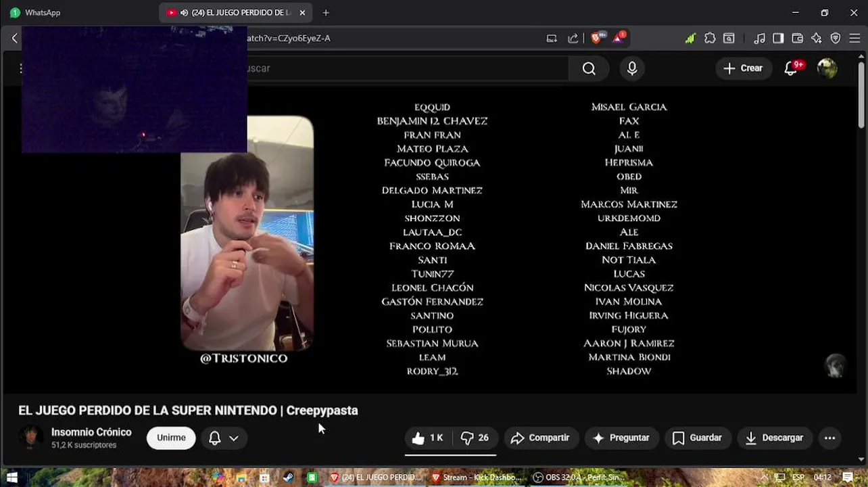Open the 04:12 taskbar clock

coord(822,478)
